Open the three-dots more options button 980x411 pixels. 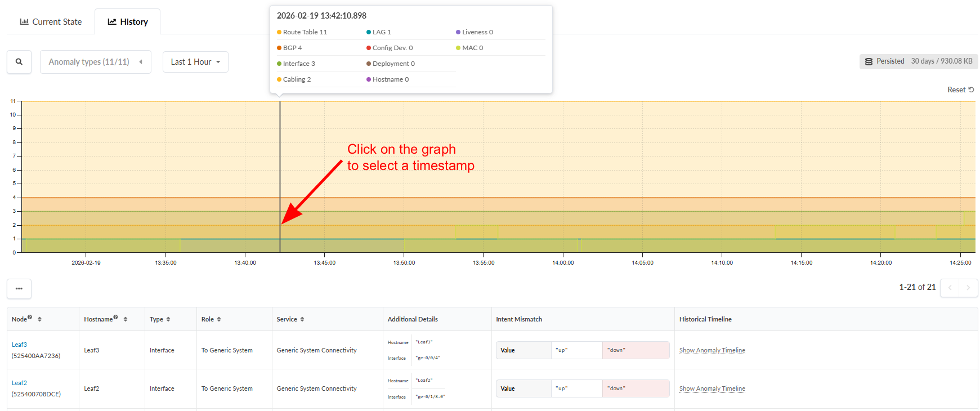[x=19, y=289]
